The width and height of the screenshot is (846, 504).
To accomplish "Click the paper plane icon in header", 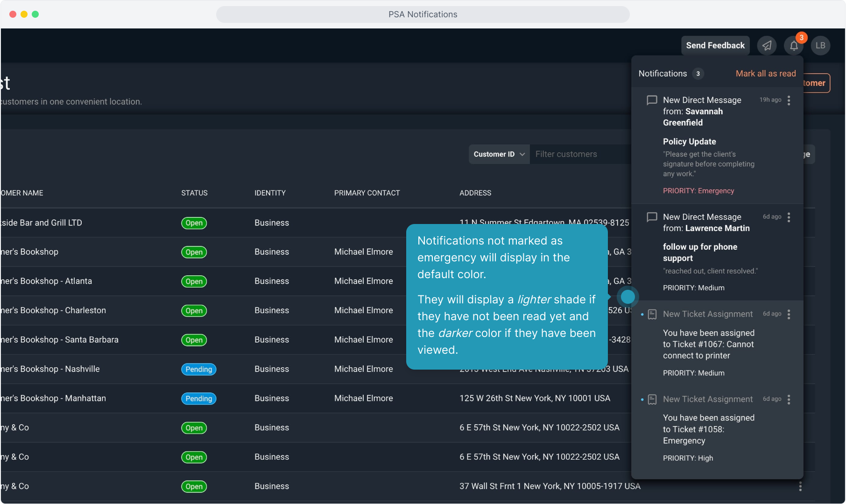I will click(767, 46).
